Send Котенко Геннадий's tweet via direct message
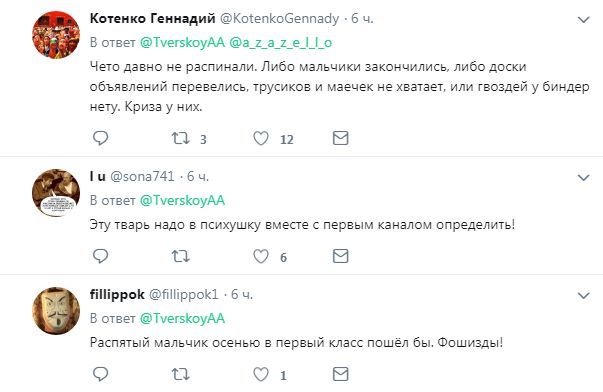The height and width of the screenshot is (392, 603). pos(340,138)
